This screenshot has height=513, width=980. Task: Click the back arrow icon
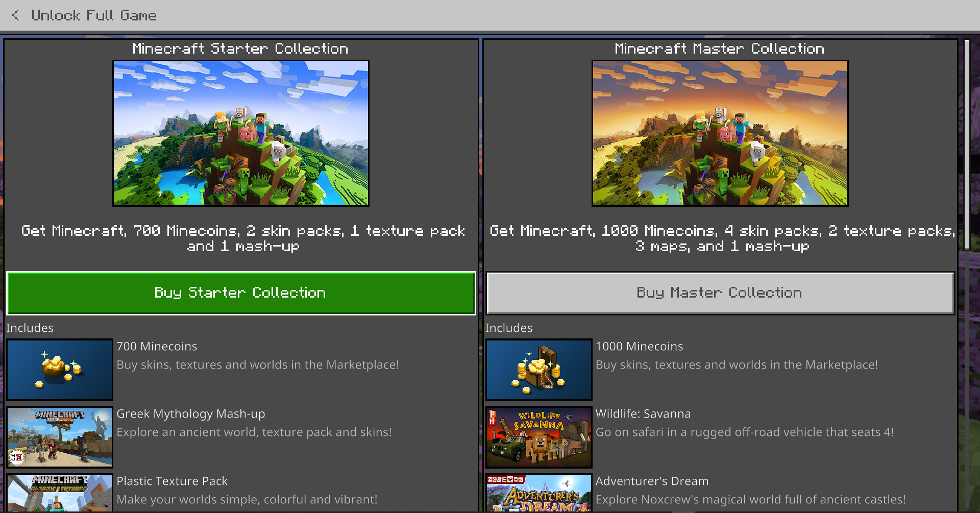click(16, 15)
